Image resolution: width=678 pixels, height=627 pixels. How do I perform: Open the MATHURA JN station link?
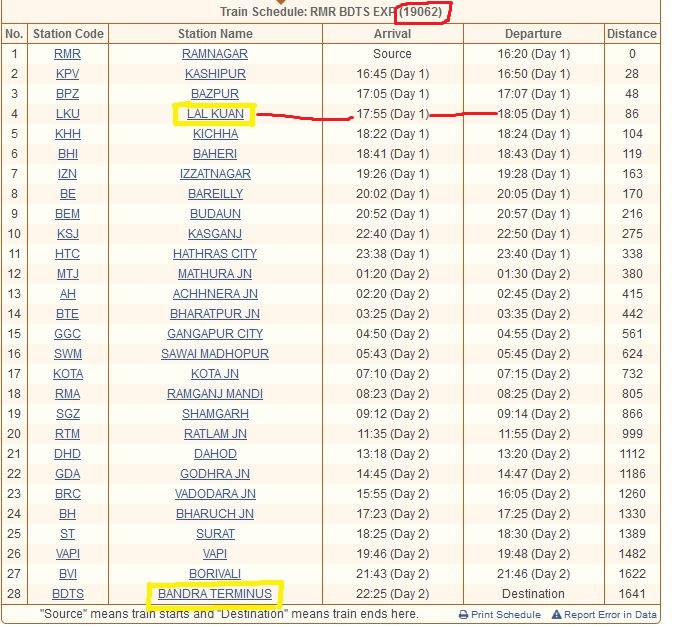[x=215, y=273]
